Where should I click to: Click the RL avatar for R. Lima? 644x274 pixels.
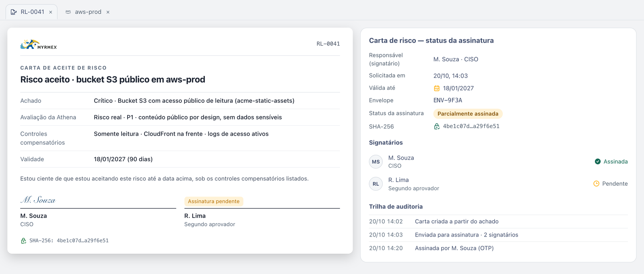click(x=376, y=184)
